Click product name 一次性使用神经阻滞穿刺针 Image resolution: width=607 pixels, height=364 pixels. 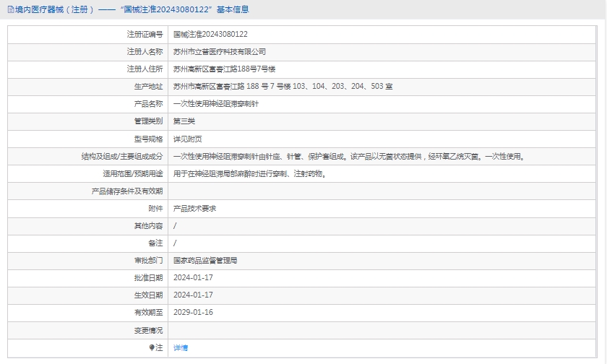(215, 104)
